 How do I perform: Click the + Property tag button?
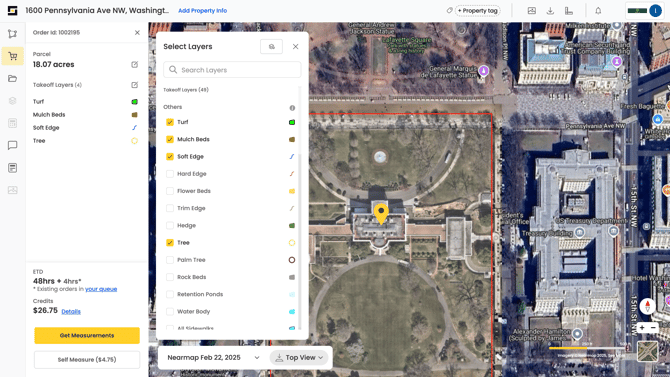pos(477,10)
